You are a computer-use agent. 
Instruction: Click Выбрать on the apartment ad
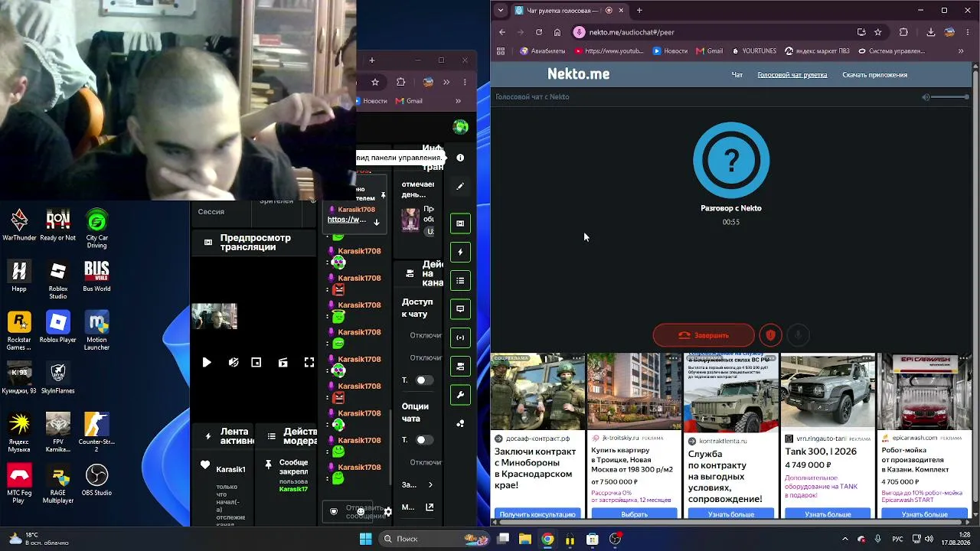634,514
